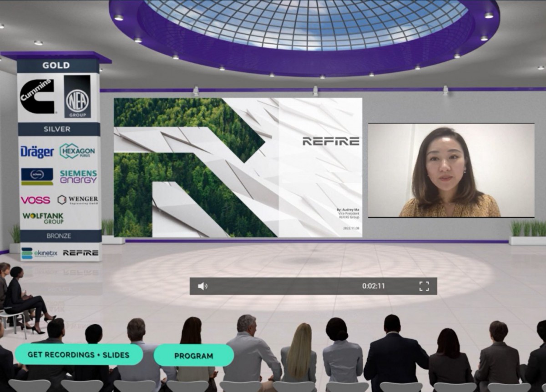The width and height of the screenshot is (546, 392).
Task: Select the Dräger sponsor logo
Action: (x=37, y=151)
